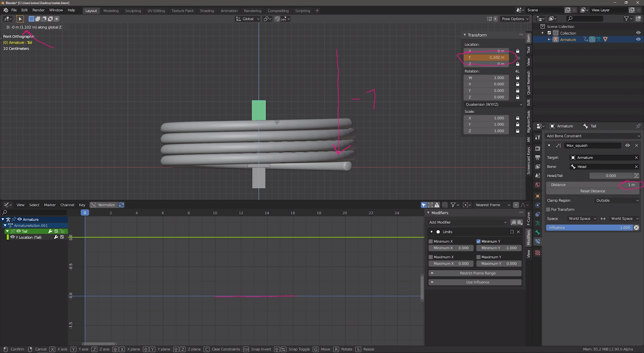Hide the Collection in outliner

point(638,33)
